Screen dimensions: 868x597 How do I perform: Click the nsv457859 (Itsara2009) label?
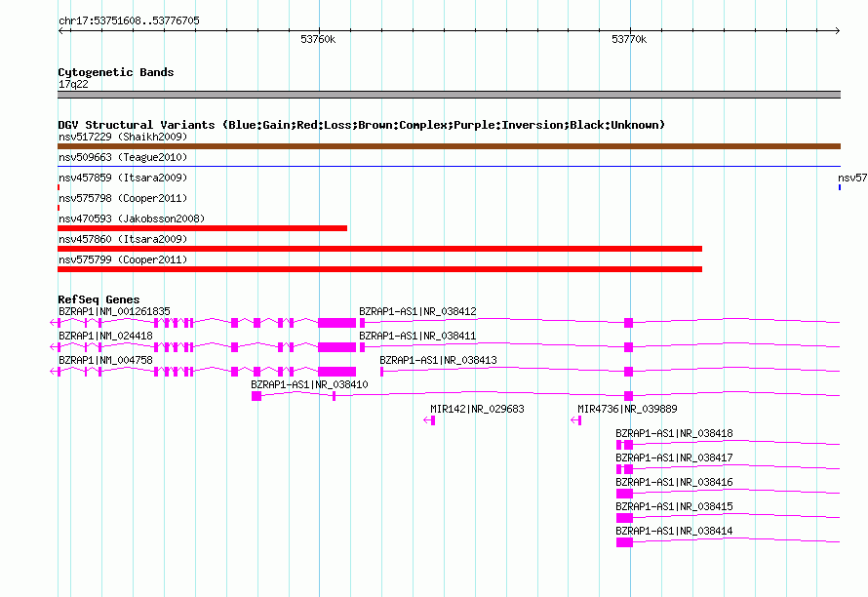click(x=123, y=178)
